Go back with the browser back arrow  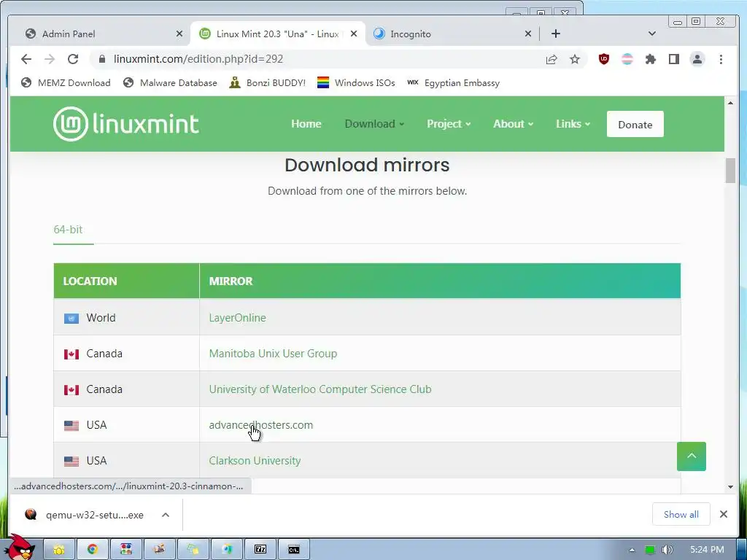coord(26,59)
